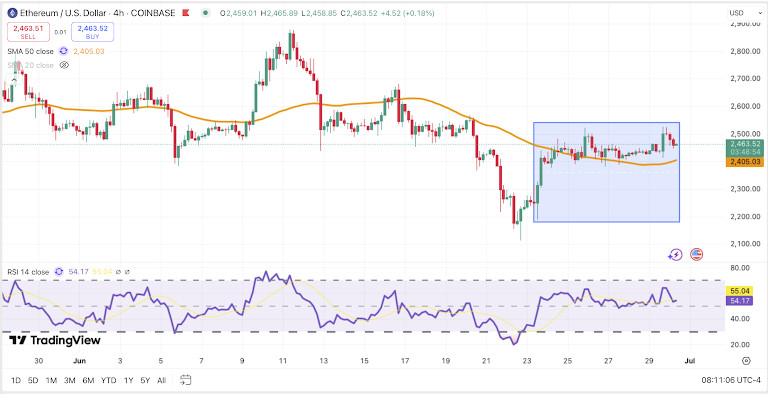
Task: Click the current price label 2,463.52 on price axis
Action: pos(744,144)
